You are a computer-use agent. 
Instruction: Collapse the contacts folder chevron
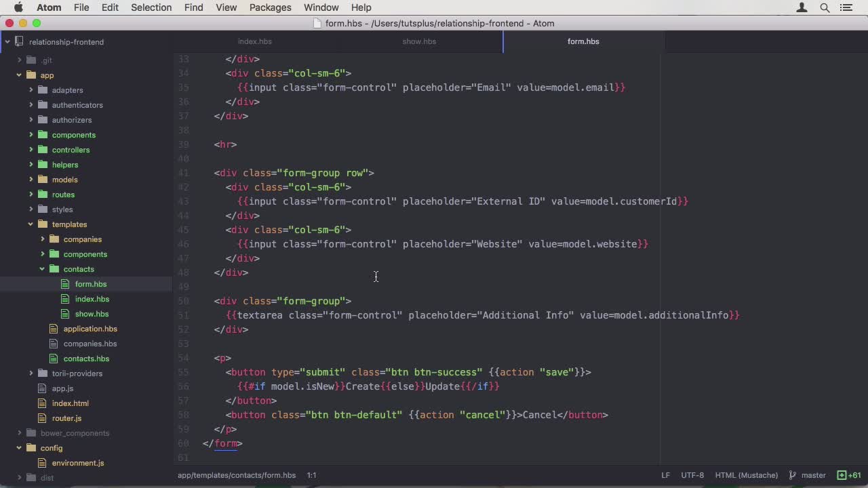click(x=42, y=269)
